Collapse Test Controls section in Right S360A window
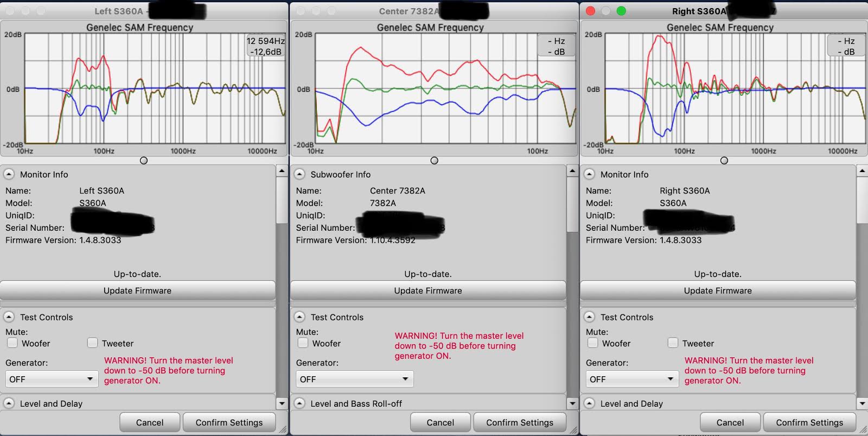The height and width of the screenshot is (436, 868). (589, 317)
